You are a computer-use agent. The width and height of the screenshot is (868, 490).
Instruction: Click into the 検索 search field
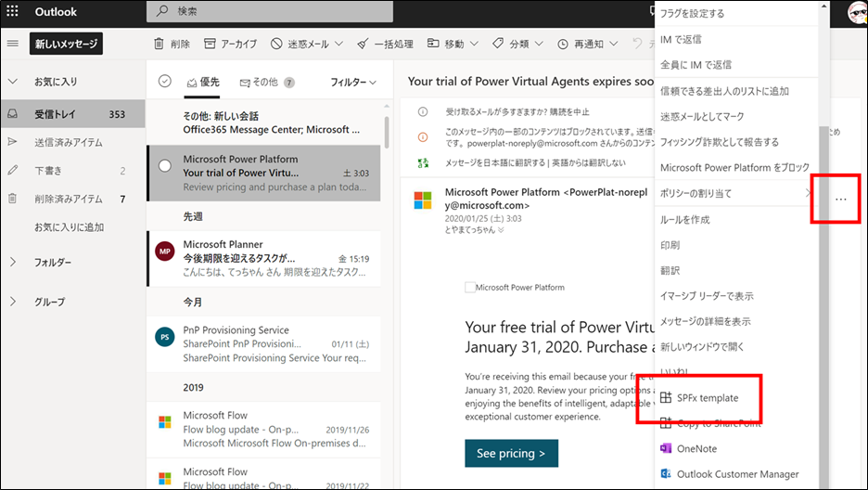click(270, 11)
